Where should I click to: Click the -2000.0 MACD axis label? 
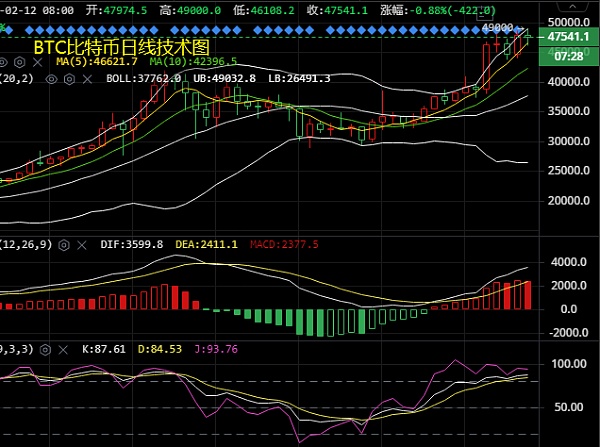[569, 333]
